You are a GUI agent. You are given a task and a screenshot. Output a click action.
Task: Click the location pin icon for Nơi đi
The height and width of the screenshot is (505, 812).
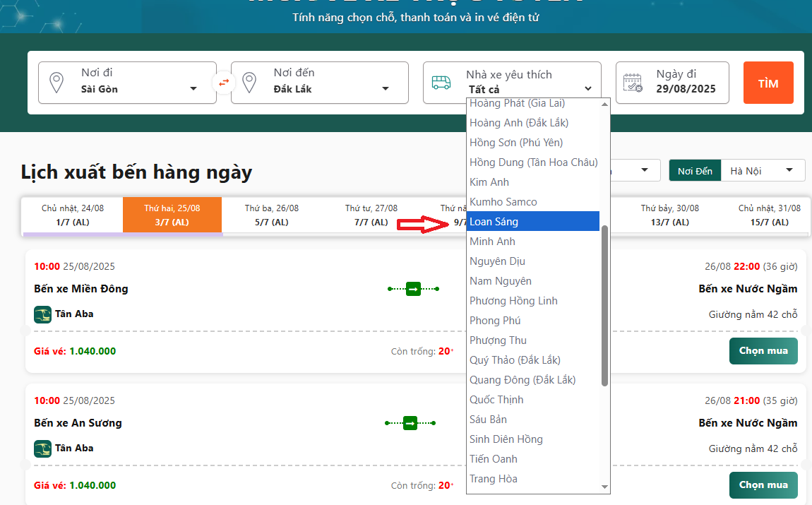click(x=56, y=83)
